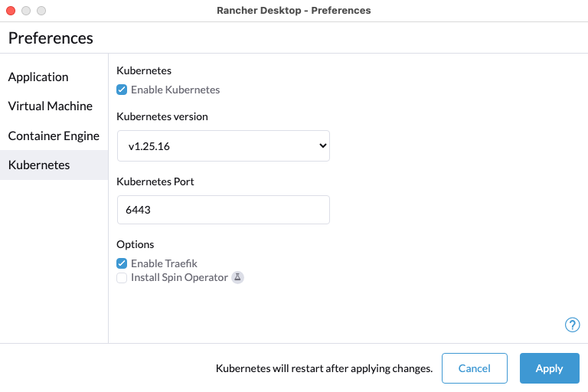Click the Rancher Desktop - Preferences title bar

(x=294, y=11)
